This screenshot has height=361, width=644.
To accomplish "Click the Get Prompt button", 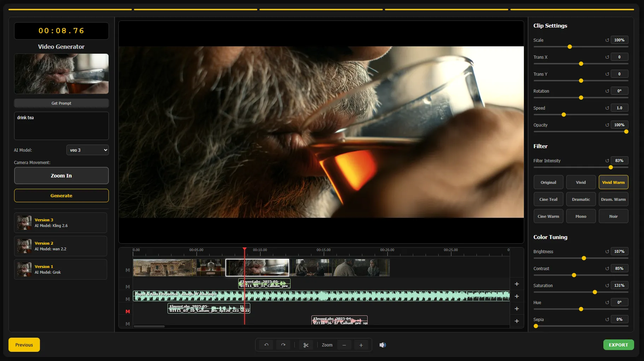I will (61, 103).
